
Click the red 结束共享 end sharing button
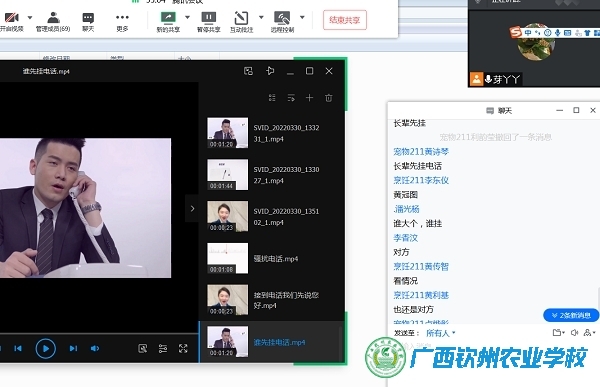[345, 20]
